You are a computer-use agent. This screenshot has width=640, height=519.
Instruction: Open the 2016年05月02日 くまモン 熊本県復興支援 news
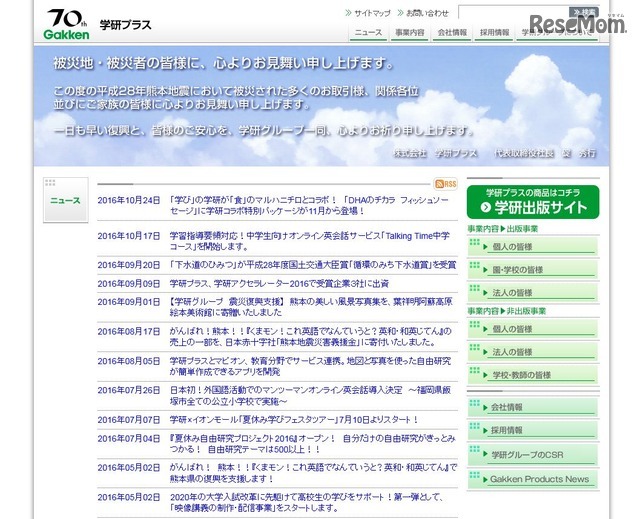pyautogui.click(x=313, y=473)
